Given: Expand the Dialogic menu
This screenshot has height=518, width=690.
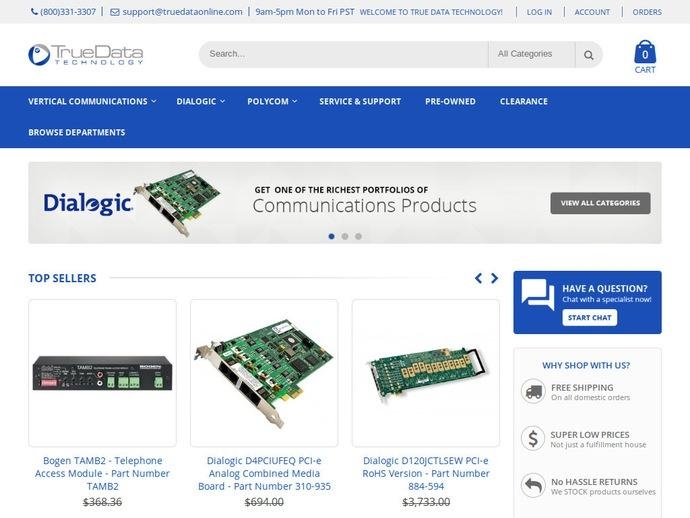Looking at the screenshot, I should pos(200,101).
